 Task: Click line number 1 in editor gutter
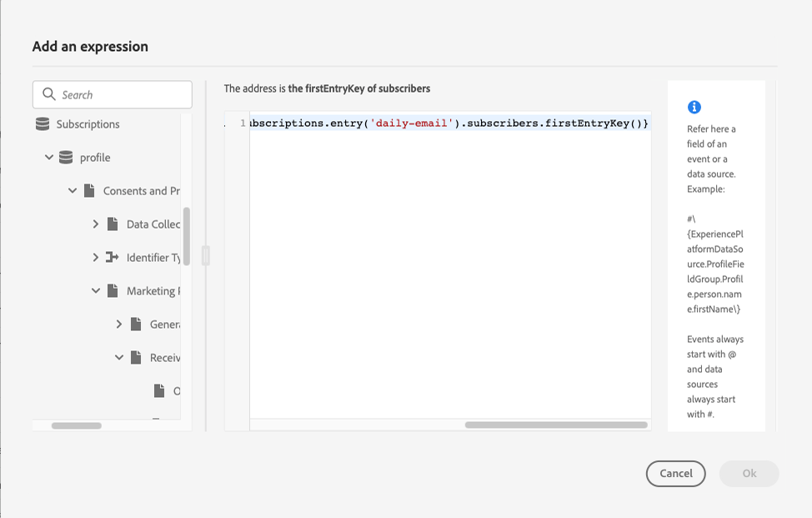(x=243, y=123)
